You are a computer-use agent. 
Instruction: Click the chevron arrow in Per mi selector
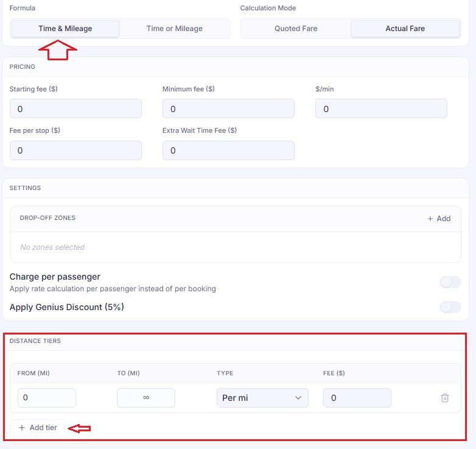[x=298, y=398]
